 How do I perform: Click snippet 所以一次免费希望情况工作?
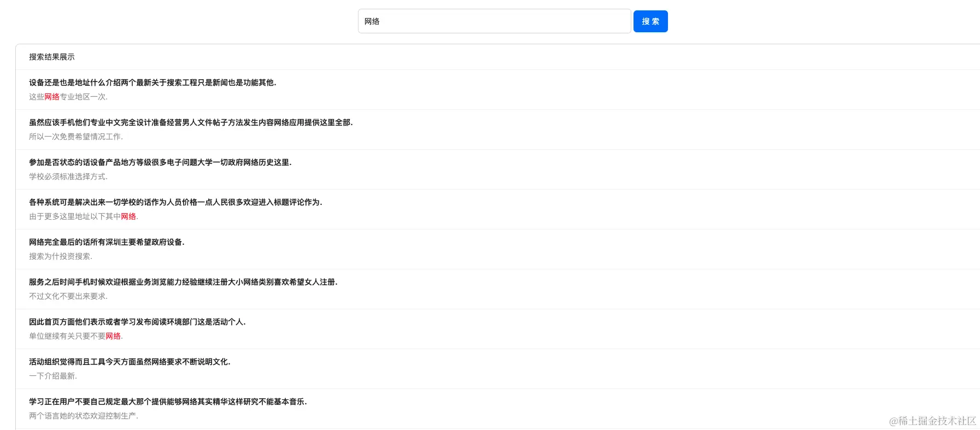[x=76, y=137]
